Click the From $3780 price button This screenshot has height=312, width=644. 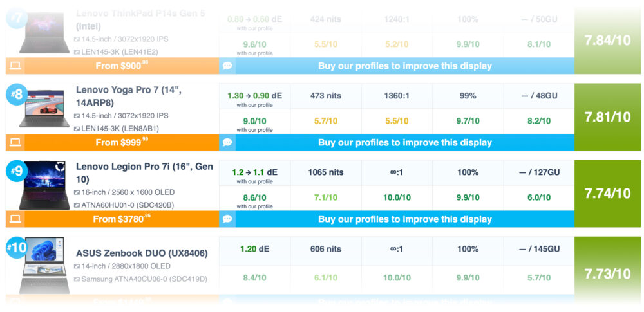(x=122, y=219)
